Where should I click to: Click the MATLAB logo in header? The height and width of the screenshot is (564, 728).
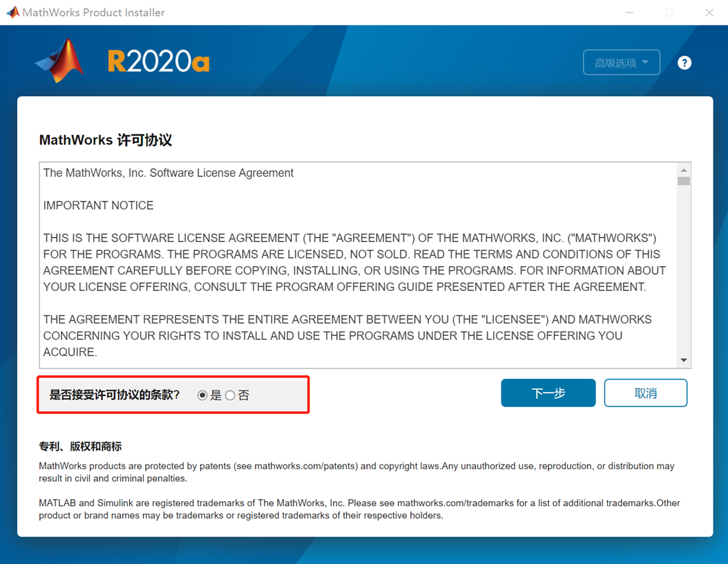coord(59,61)
